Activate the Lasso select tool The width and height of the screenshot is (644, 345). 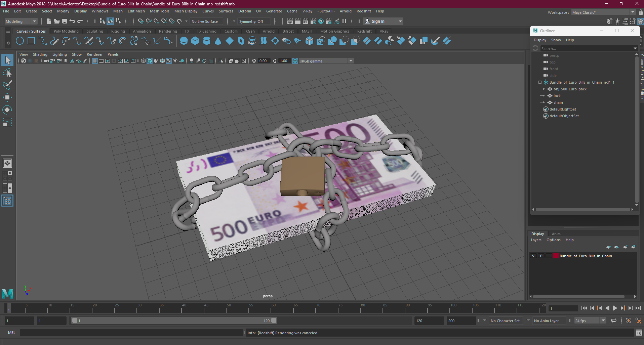[7, 73]
